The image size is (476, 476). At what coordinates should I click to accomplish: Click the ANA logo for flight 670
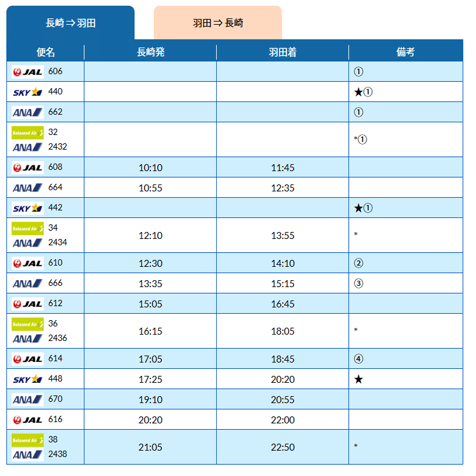tap(28, 399)
